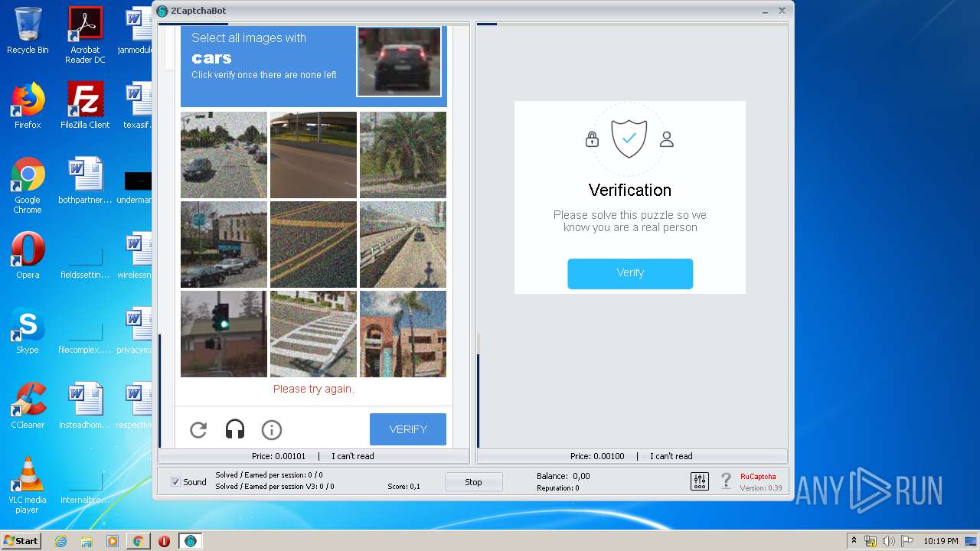Open Opera desktop shortcut
The height and width of the screenshot is (551, 980).
[x=28, y=256]
